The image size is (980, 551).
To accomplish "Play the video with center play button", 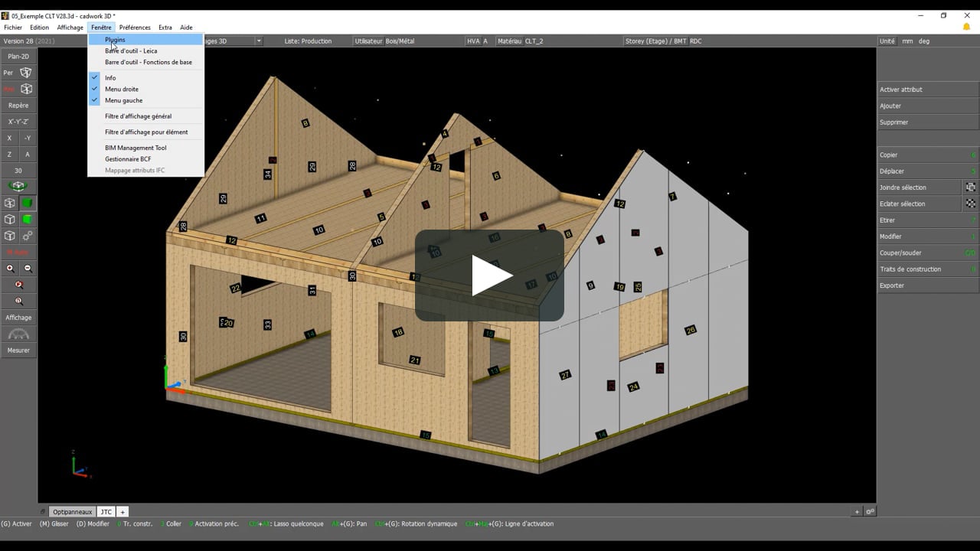I will pyautogui.click(x=490, y=275).
